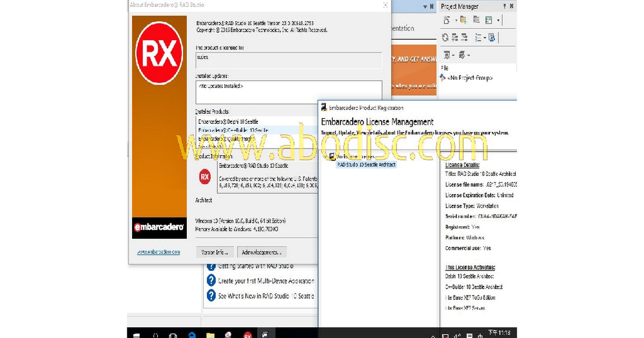The height and width of the screenshot is (338, 644).
Task: Launch Microsoft Edge from the taskbar
Action: (x=192, y=335)
